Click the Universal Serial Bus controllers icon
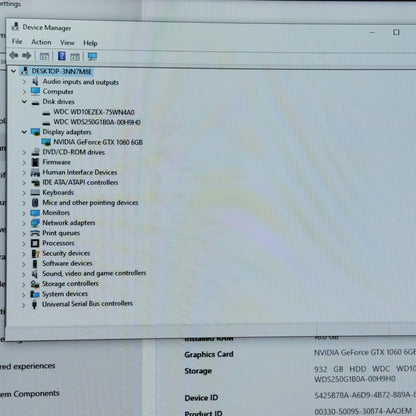Viewport: 416px width, 416px height. (34, 304)
